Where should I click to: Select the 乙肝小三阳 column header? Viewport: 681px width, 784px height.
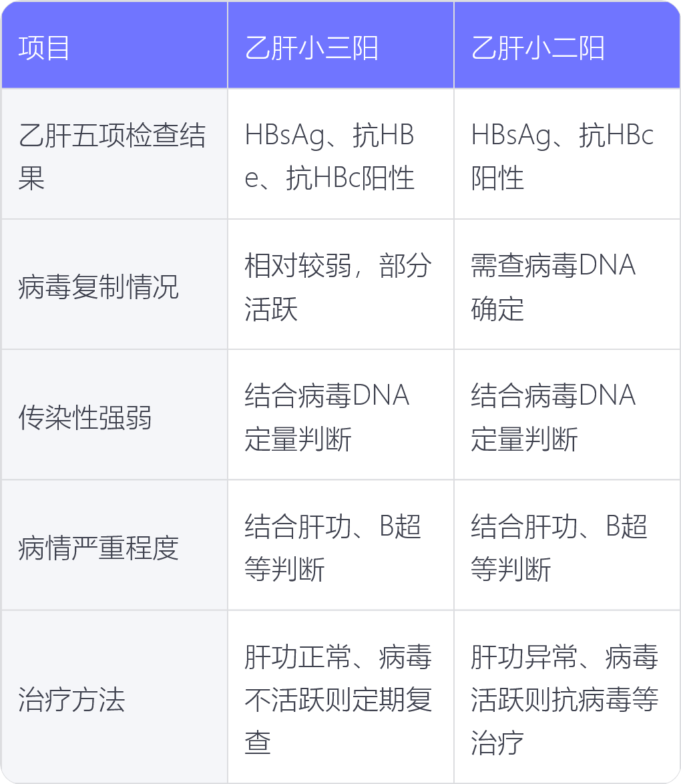[340, 45]
